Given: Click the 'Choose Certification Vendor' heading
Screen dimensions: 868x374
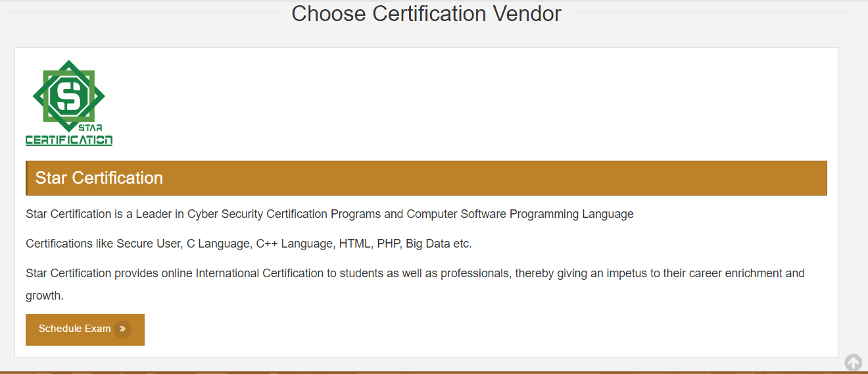Looking at the screenshot, I should tap(426, 13).
